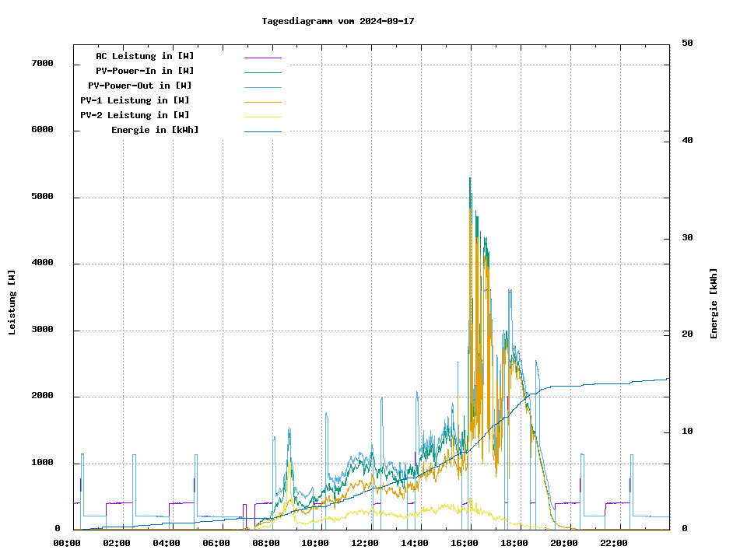Click the 08:00 time tick label
Viewport: 747px width, 560px height.
[265, 543]
